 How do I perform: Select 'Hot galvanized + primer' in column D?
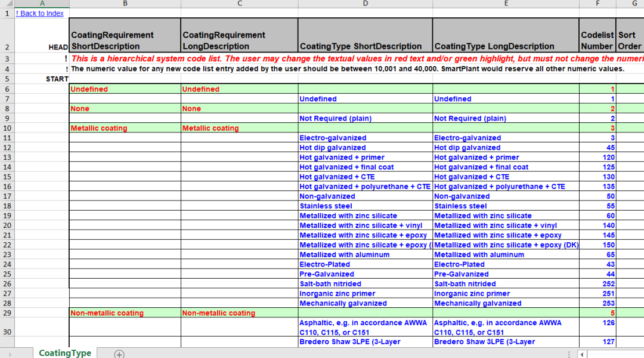365,158
